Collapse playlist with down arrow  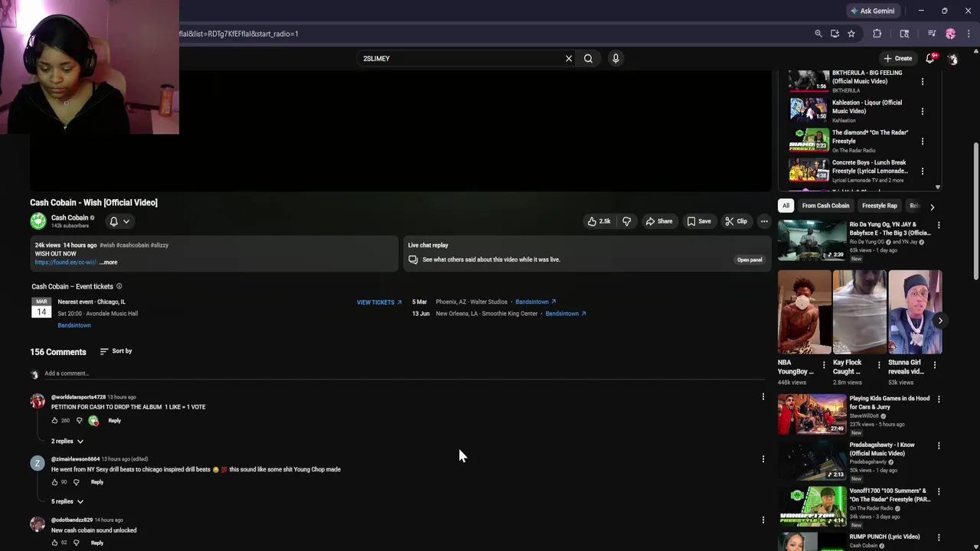click(x=938, y=187)
